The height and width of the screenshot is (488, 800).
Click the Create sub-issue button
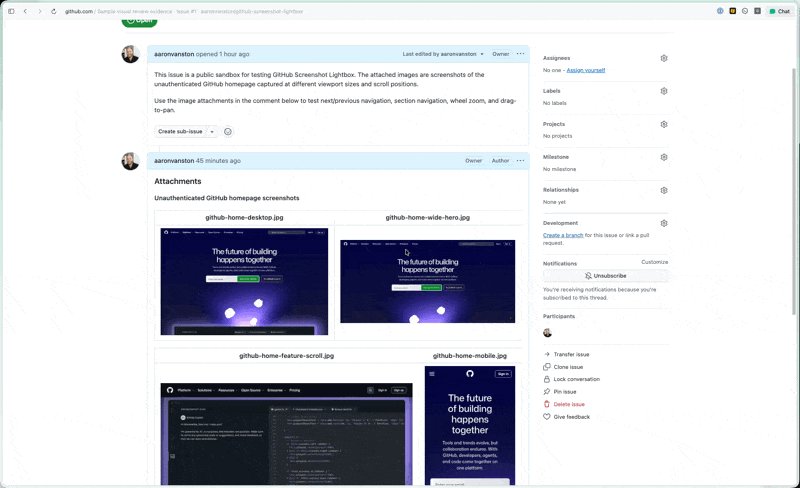[180, 132]
